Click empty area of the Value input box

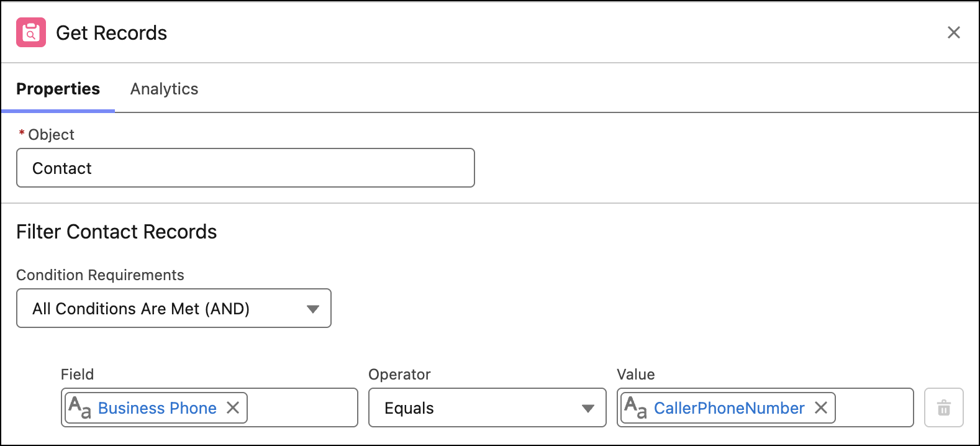874,407
